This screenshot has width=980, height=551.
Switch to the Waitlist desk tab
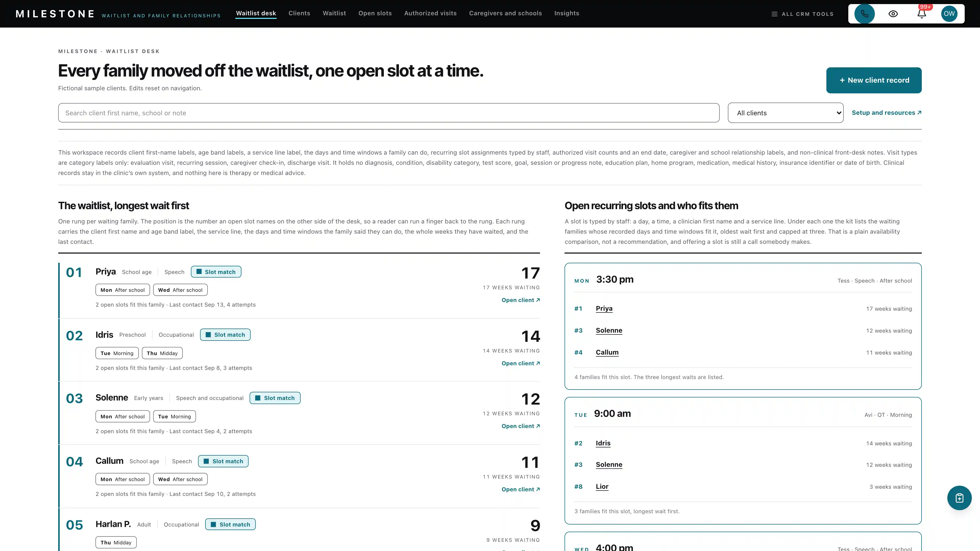(256, 13)
